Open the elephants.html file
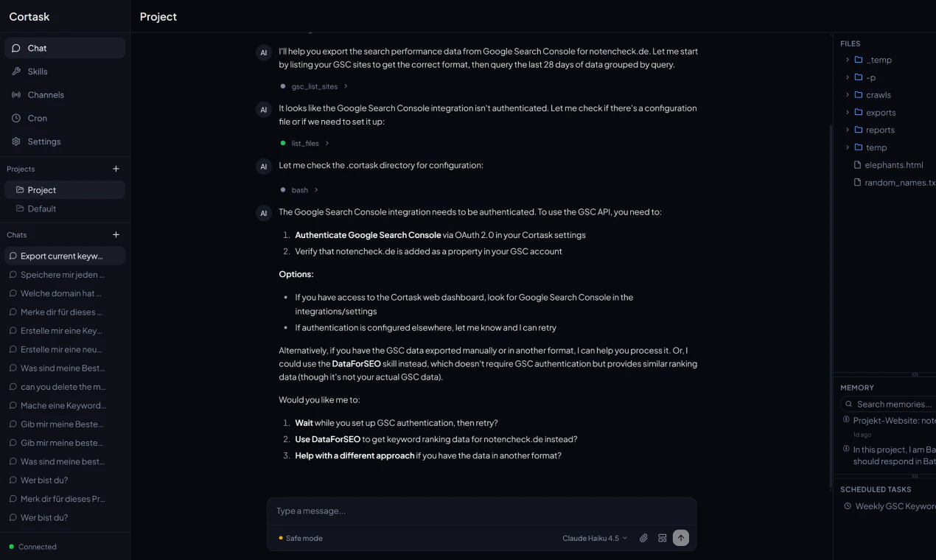Viewport: 936px width, 560px height. (893, 165)
